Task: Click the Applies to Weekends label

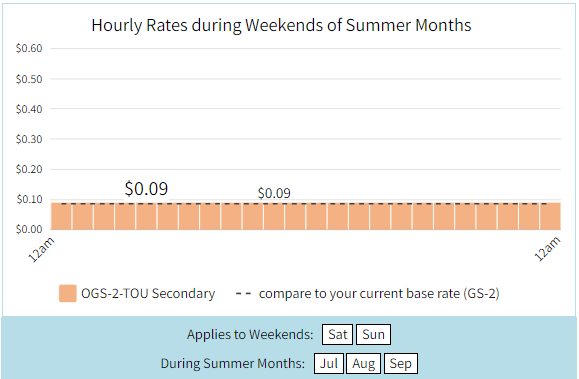Action: click(x=250, y=334)
